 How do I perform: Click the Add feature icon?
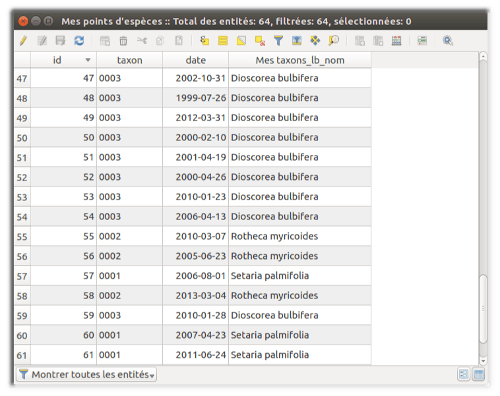point(105,41)
